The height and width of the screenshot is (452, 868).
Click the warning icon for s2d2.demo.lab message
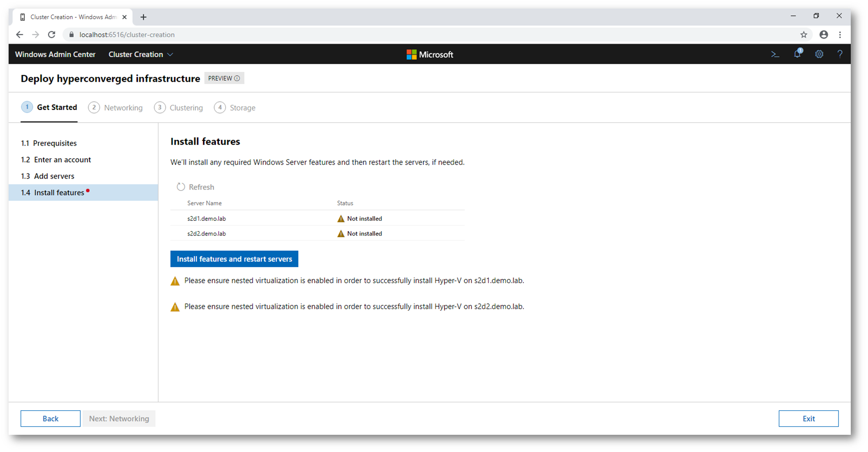click(175, 307)
